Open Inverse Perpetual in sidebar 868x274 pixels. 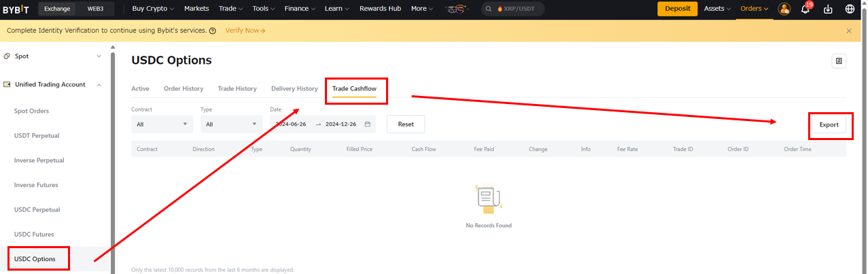click(39, 160)
